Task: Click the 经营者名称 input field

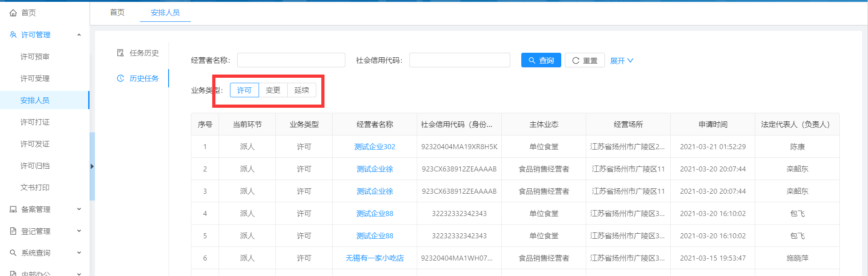Action: coord(291,60)
